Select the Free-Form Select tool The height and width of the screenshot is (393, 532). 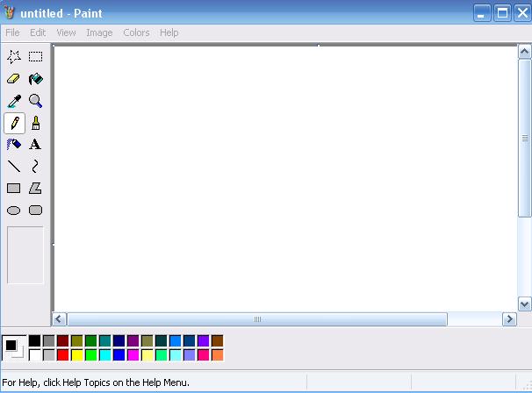pyautogui.click(x=14, y=57)
